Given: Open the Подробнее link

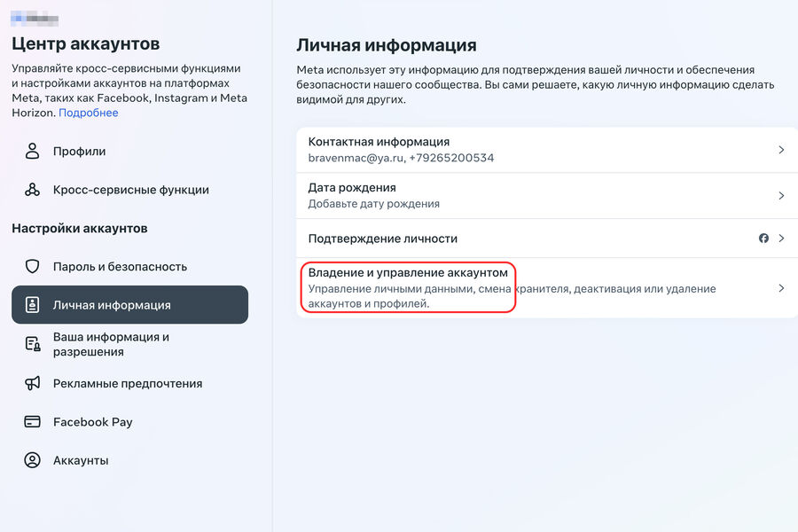Looking at the screenshot, I should [x=89, y=113].
